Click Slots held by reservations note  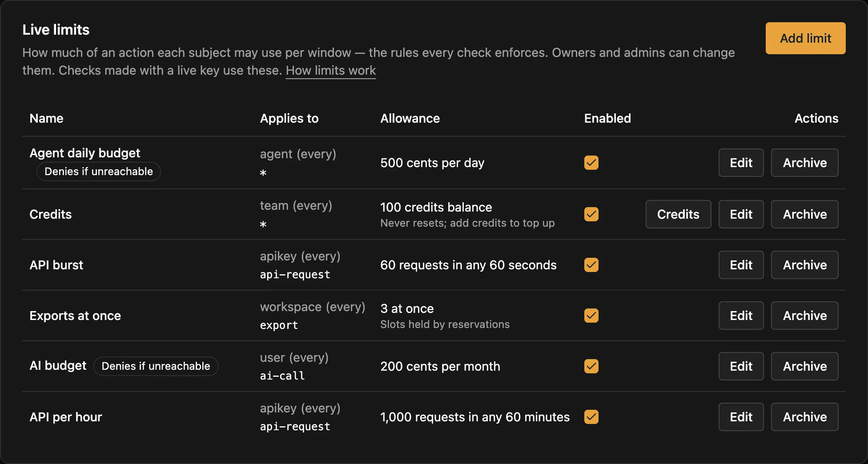[445, 324]
